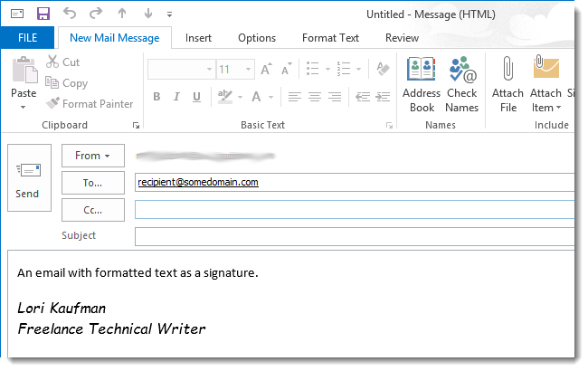
Task: Click the To... button
Action: point(93,183)
